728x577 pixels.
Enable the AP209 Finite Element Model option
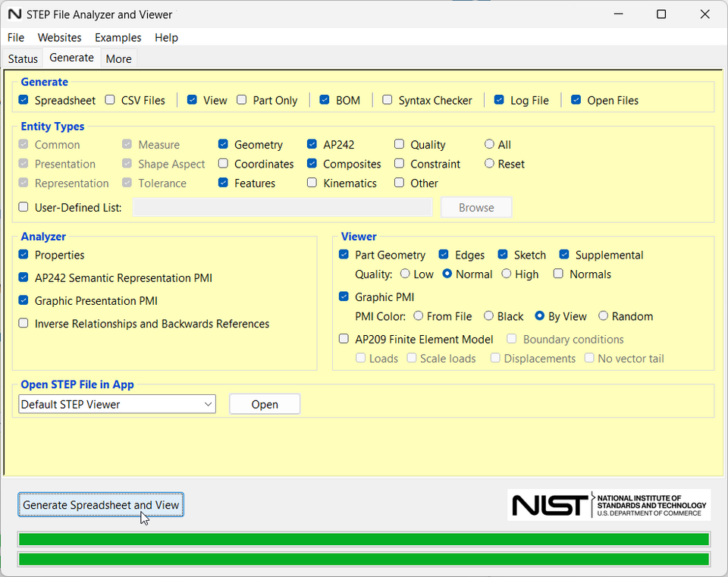coord(344,339)
